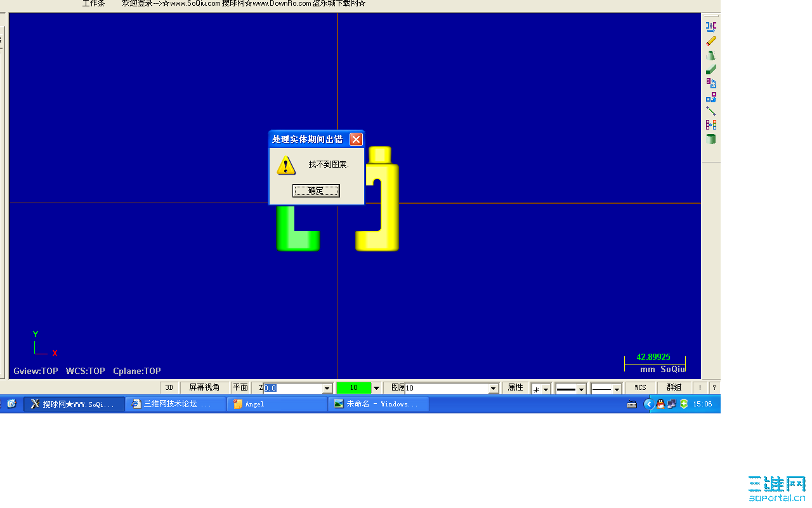Click the exclamation mark status button

(x=700, y=387)
